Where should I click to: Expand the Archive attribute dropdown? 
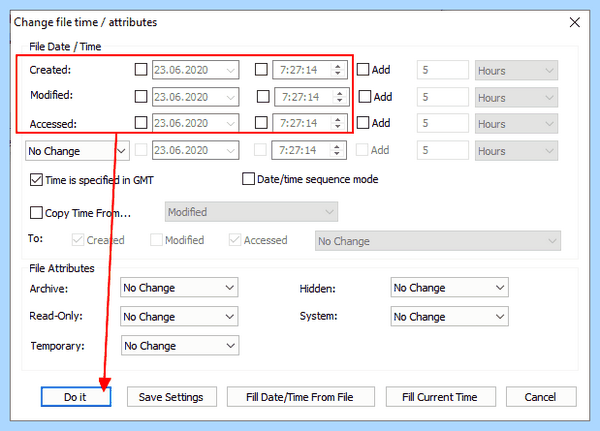(x=179, y=287)
